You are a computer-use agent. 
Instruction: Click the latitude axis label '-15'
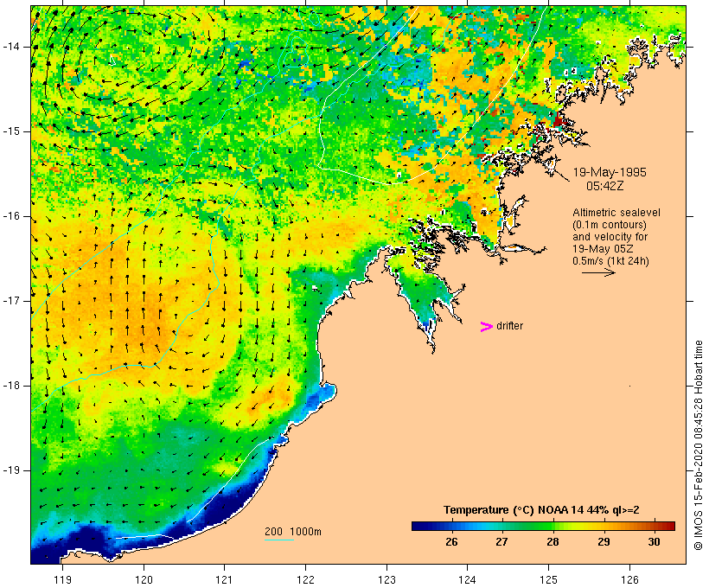pos(11,131)
